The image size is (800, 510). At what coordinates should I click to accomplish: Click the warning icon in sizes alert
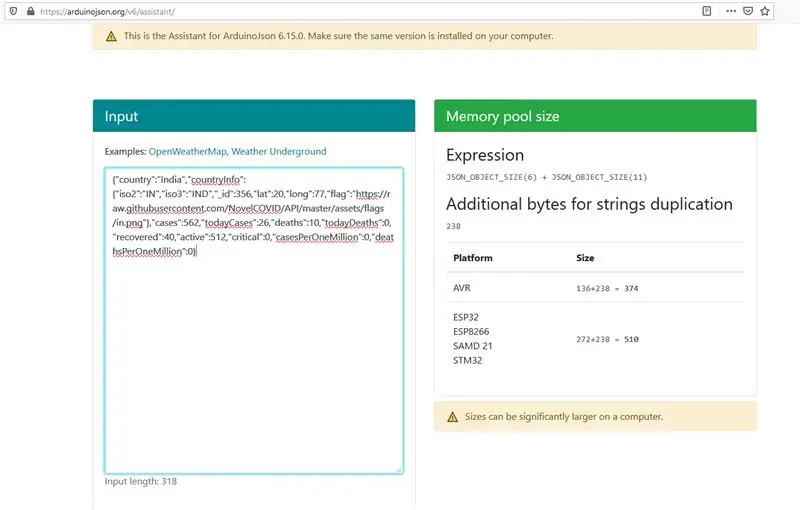[x=453, y=417]
